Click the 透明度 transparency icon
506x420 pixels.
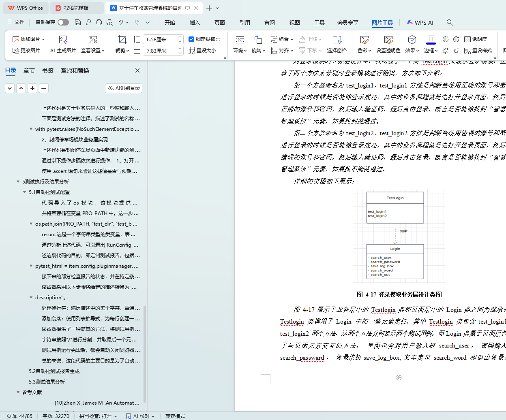pos(467,39)
